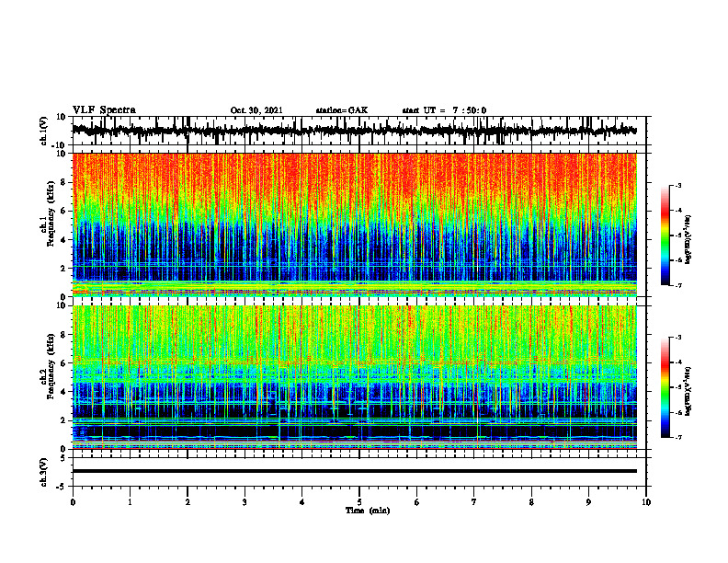This screenshot has height=563, width=728.
Task: Click the log(PSD) label beside ch.1 colorbar
Action: tap(688, 239)
